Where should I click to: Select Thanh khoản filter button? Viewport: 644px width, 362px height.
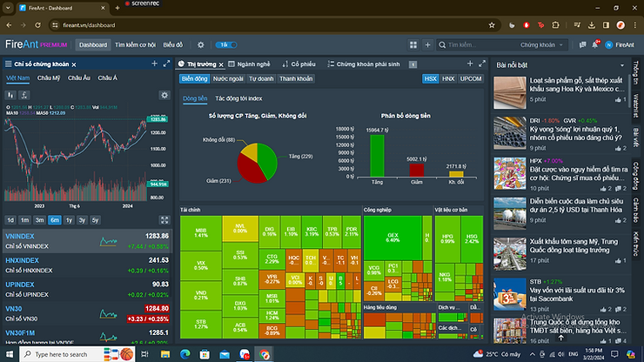pos(296,79)
